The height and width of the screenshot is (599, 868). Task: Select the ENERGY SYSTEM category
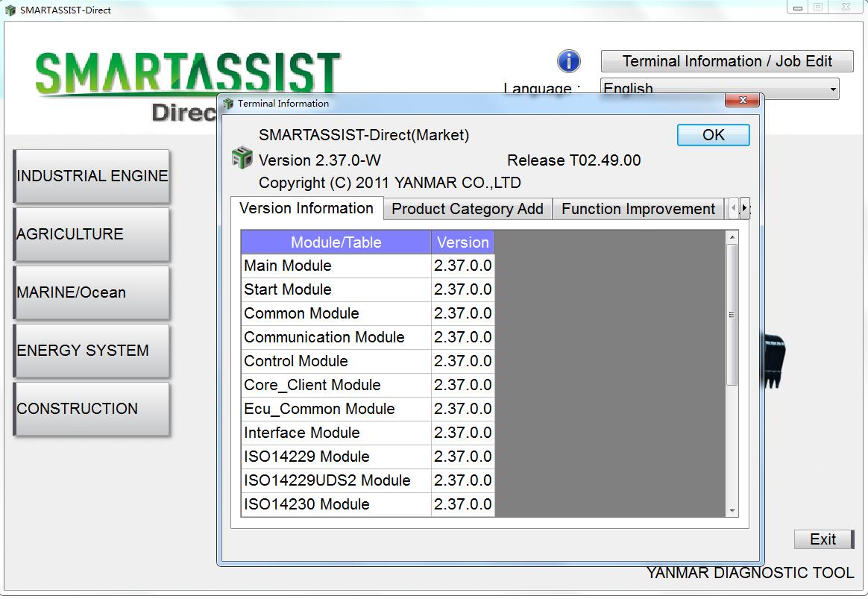pyautogui.click(x=92, y=351)
